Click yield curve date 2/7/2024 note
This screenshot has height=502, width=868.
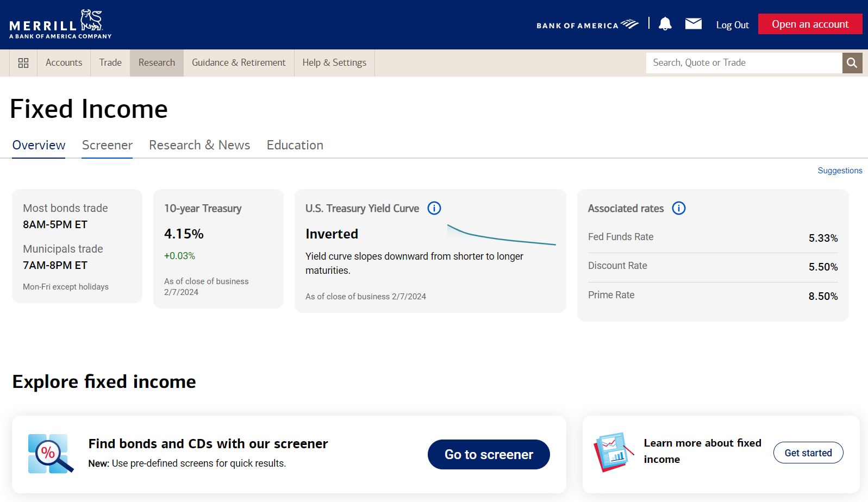366,297
